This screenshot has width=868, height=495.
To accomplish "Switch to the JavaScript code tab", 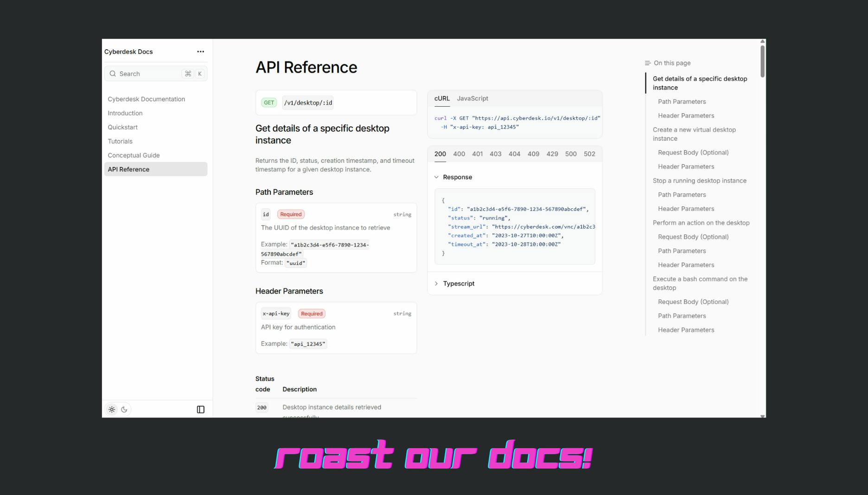I will pos(472,98).
